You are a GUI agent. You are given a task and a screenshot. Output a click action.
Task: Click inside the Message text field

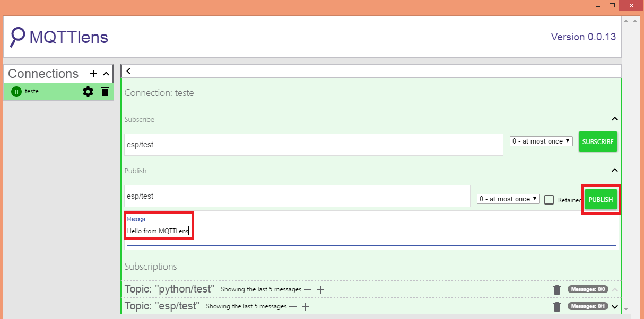click(158, 231)
